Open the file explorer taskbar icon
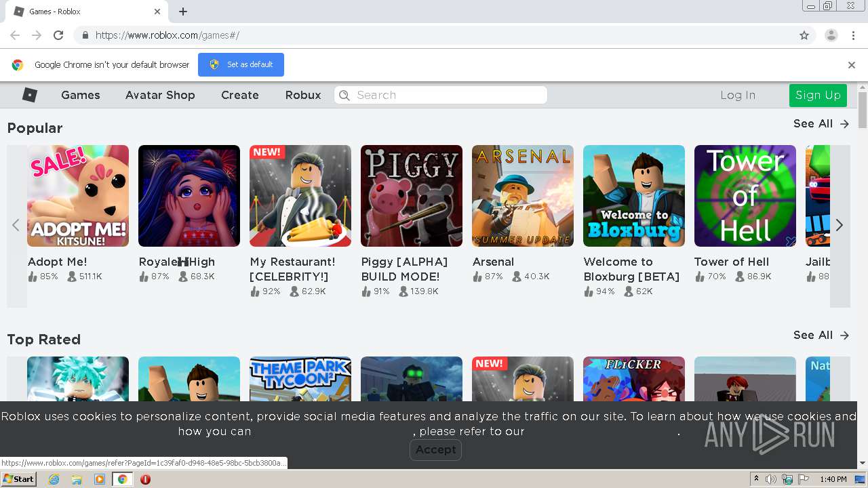The image size is (868, 488). coord(77,479)
